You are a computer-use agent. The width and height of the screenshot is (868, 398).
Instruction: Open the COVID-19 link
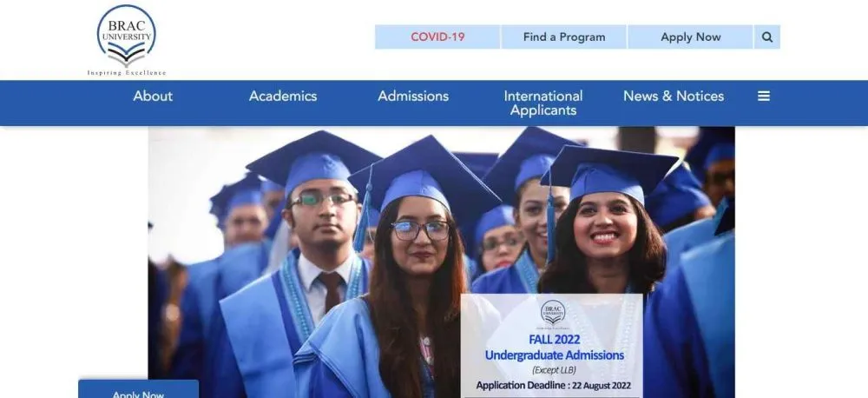point(437,37)
